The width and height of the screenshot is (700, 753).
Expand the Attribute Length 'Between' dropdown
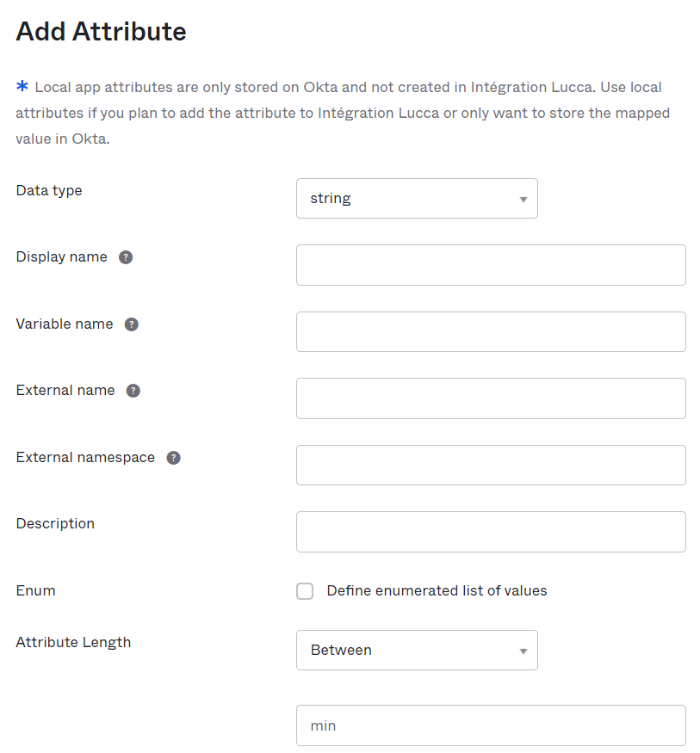pos(417,651)
